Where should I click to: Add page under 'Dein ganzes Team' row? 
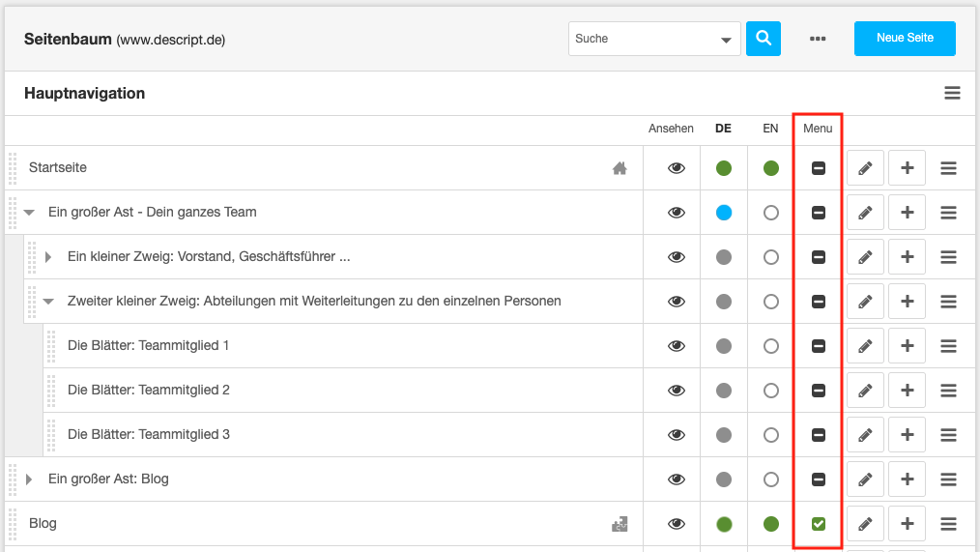[907, 213]
